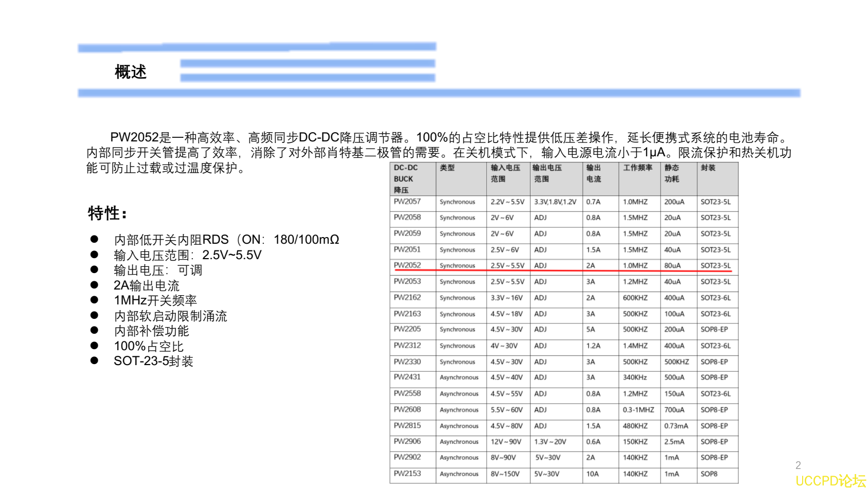Click the 10A output current cell of PW2153
The image size is (868, 488).
(593, 474)
